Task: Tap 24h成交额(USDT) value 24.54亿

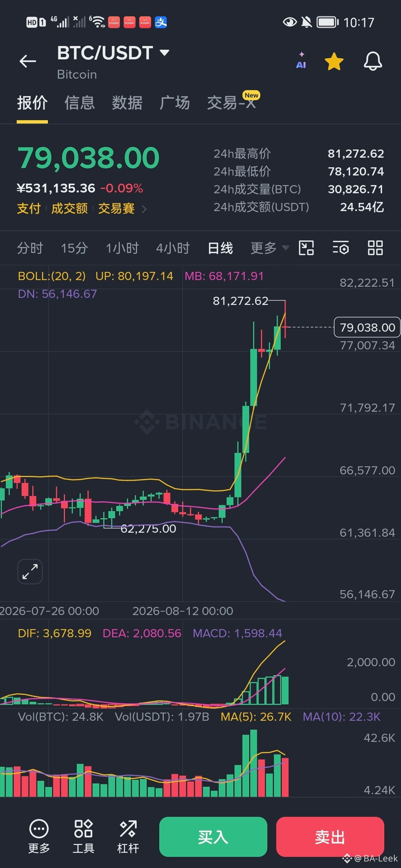Action: pyautogui.click(x=362, y=207)
